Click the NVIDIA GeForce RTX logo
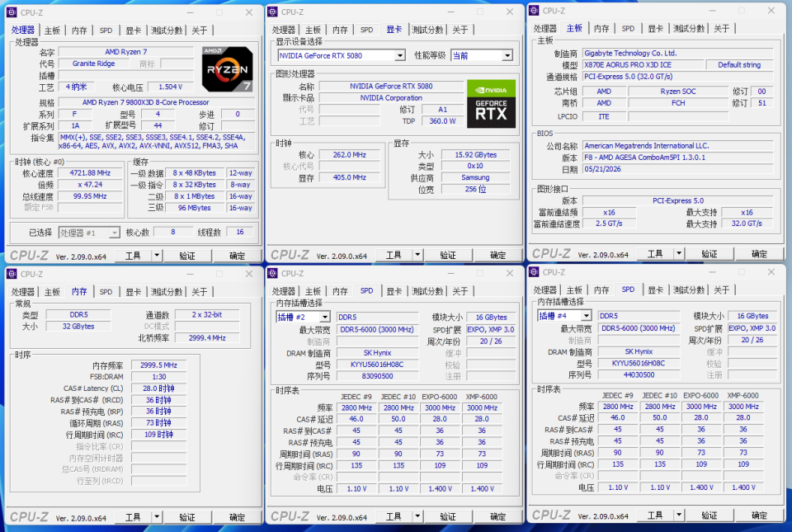 [x=491, y=103]
